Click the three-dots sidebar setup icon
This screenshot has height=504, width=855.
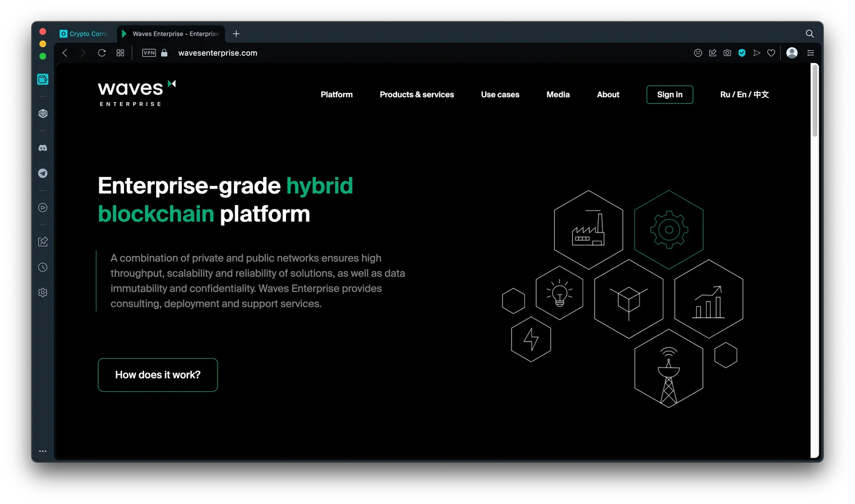click(43, 451)
